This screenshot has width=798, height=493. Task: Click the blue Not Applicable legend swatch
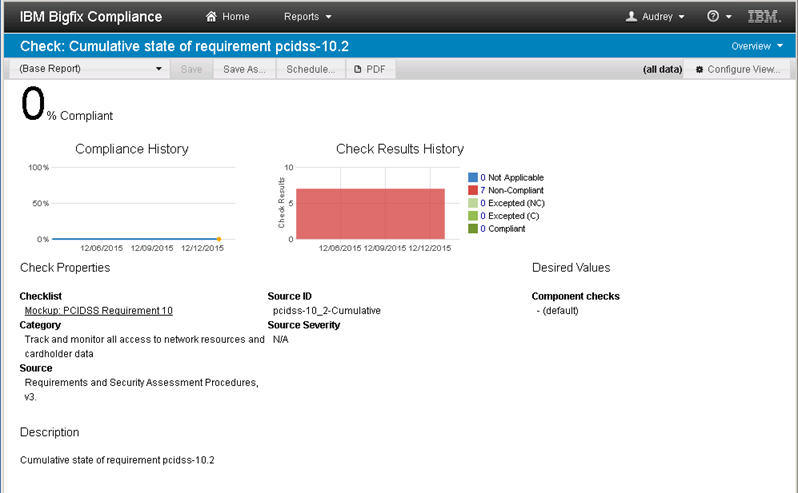point(473,178)
